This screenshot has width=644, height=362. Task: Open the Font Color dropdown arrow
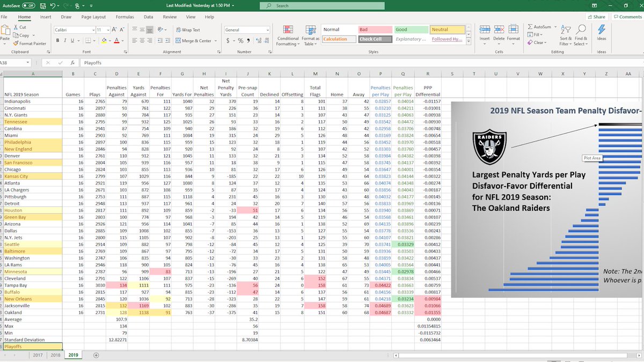coord(123,41)
